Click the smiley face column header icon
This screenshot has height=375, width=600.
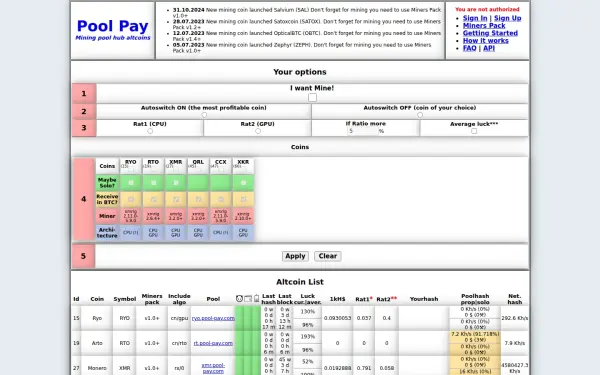tap(239, 298)
